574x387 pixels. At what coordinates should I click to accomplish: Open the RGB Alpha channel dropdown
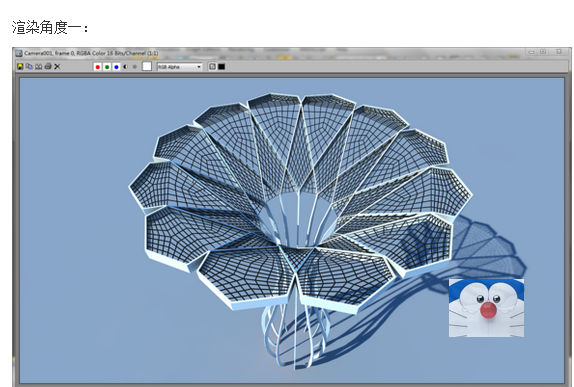[x=179, y=67]
